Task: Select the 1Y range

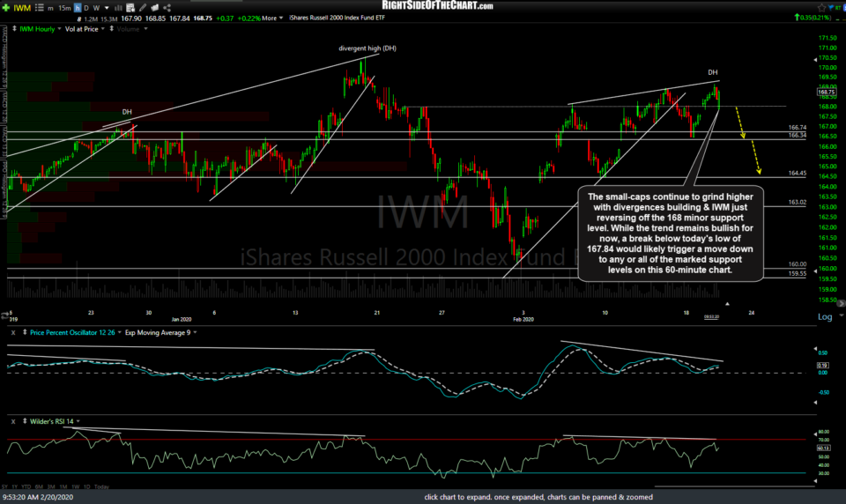Action: [15, 486]
